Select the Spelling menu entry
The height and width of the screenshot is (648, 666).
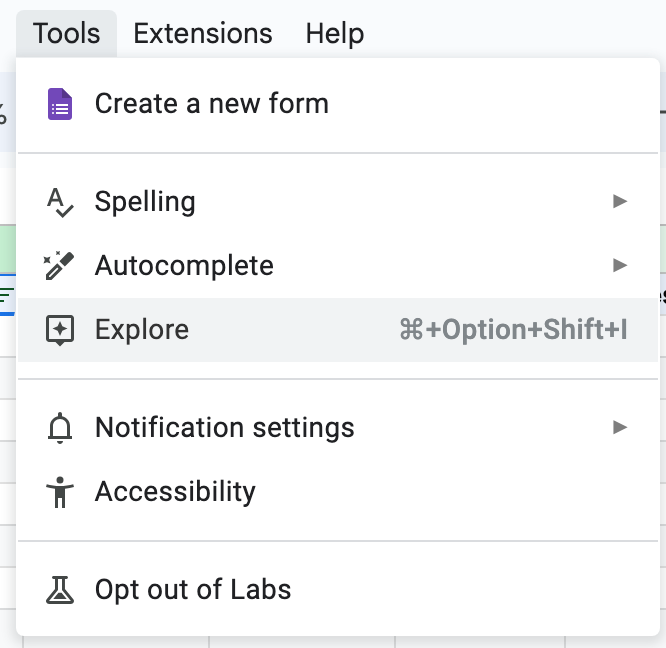145,202
